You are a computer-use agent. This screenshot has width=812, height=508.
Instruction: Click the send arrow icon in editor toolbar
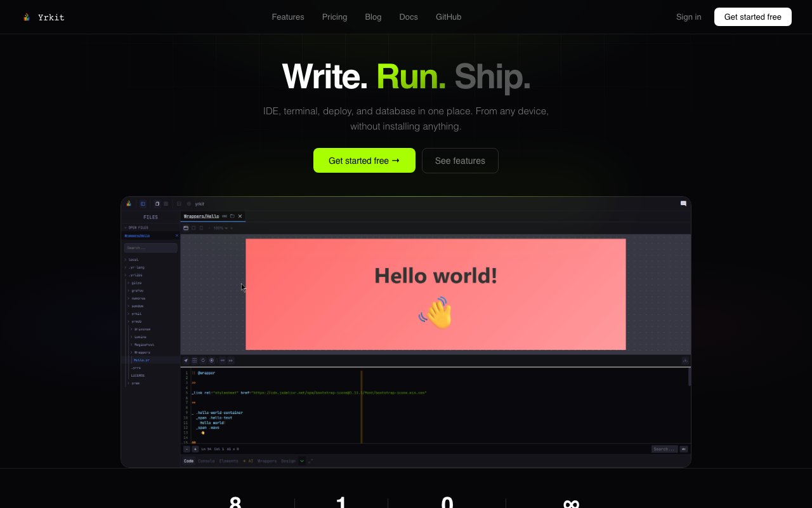(x=186, y=361)
